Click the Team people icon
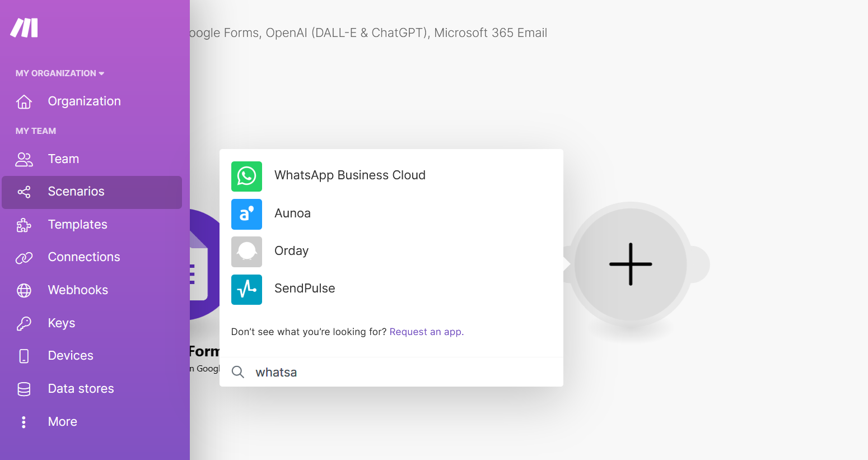This screenshot has width=868, height=460. [24, 159]
